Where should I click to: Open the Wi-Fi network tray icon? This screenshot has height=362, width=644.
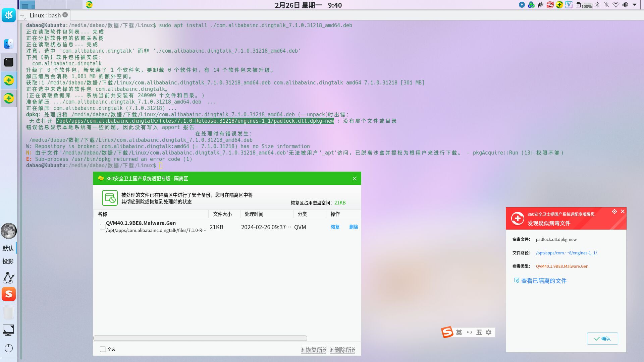(616, 5)
